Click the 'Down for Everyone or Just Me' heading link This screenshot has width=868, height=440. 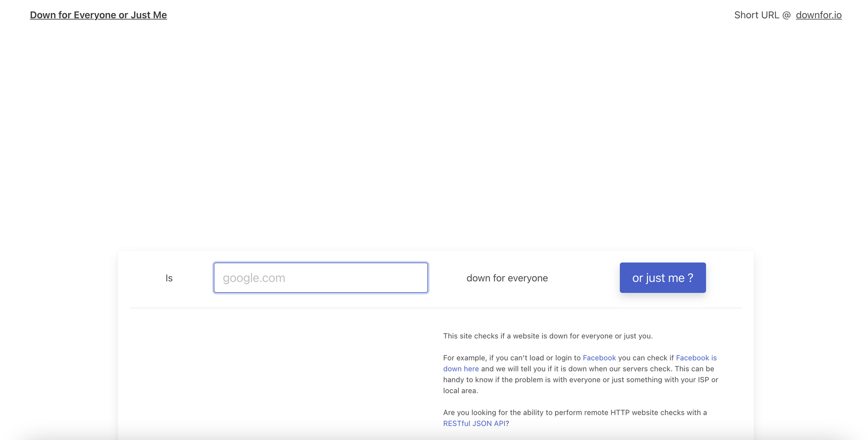pyautogui.click(x=98, y=15)
